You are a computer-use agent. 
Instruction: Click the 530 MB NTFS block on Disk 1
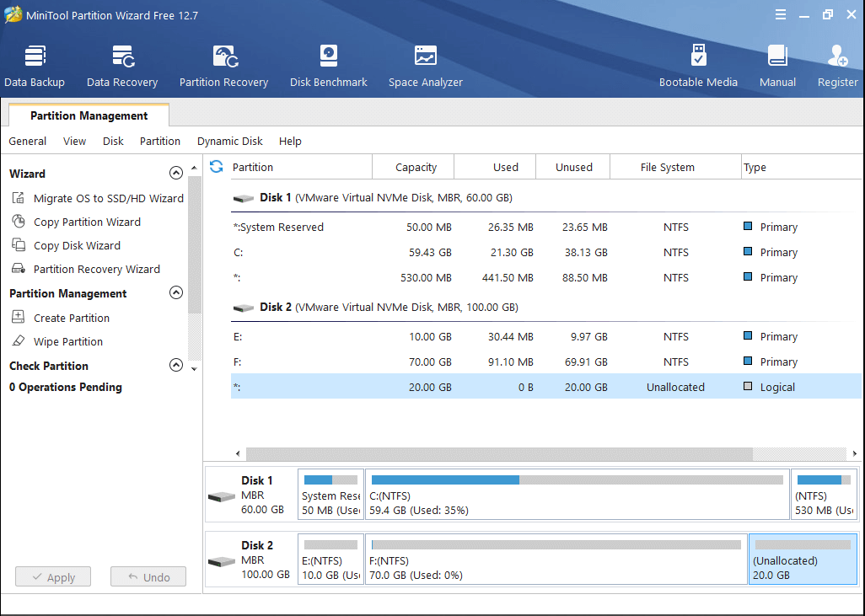824,494
